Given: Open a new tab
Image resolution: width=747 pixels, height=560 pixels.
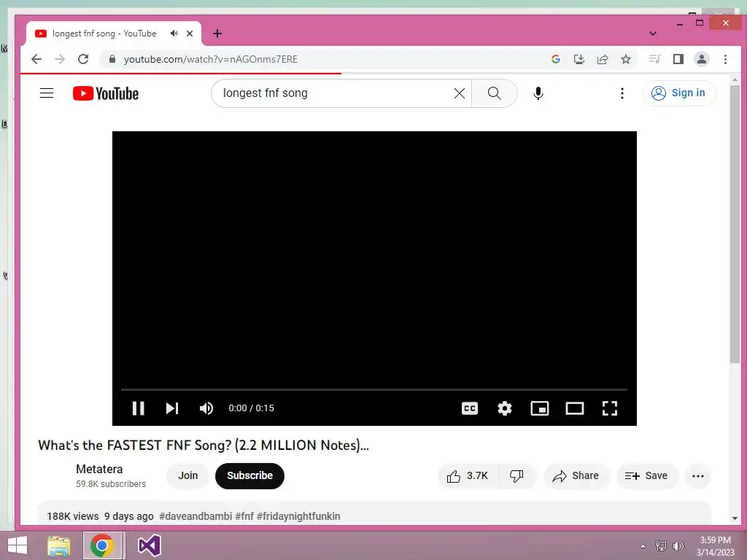Looking at the screenshot, I should coord(217,34).
